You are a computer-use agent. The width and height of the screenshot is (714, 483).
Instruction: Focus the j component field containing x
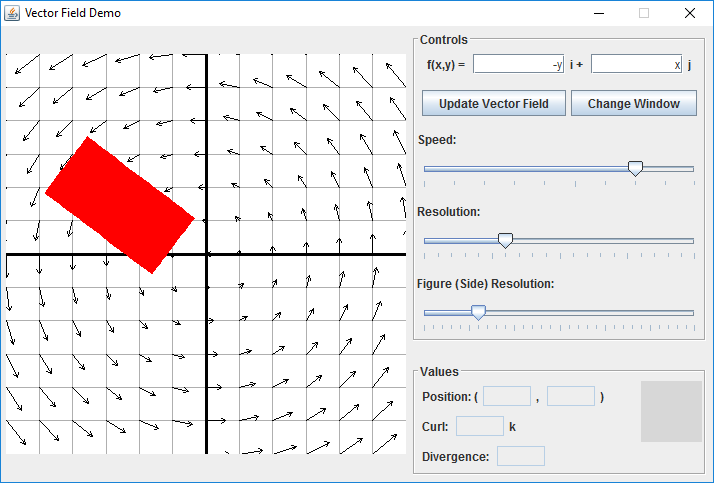pos(637,64)
